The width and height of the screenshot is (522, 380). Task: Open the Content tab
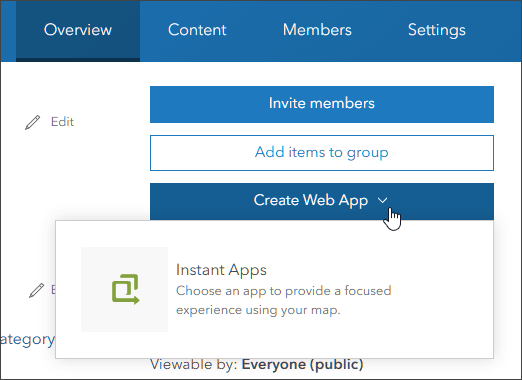coord(197,30)
